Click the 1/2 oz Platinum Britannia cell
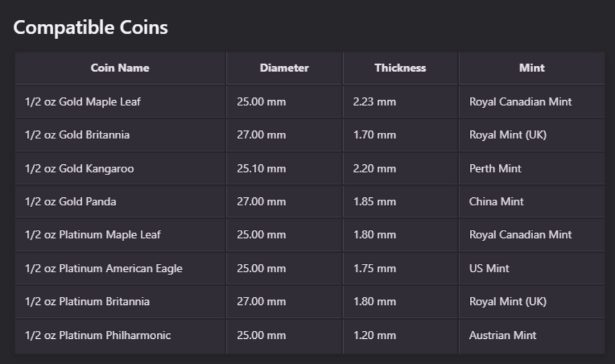615x364 pixels. pyautogui.click(x=87, y=302)
